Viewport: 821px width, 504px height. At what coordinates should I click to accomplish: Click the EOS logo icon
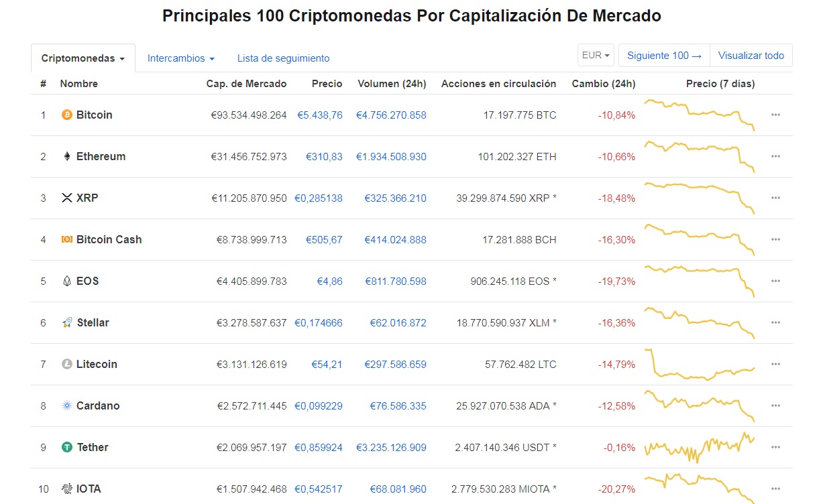point(66,281)
